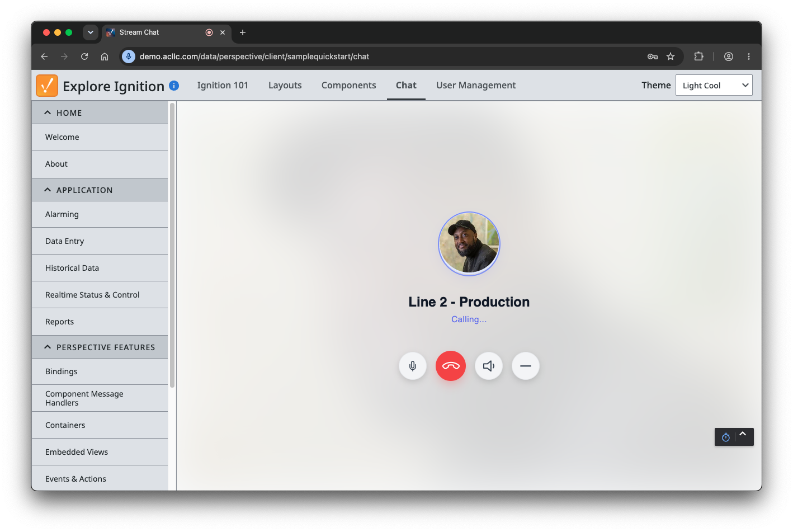Open the About page
This screenshot has height=532, width=793.
(100, 164)
